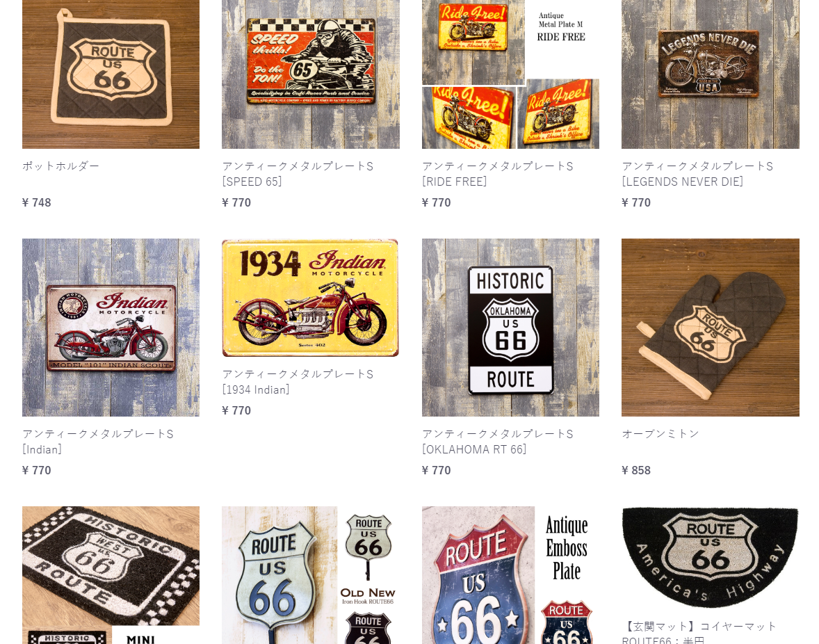
Task: Open the Indian Scout metal plate image
Action: [111, 328]
